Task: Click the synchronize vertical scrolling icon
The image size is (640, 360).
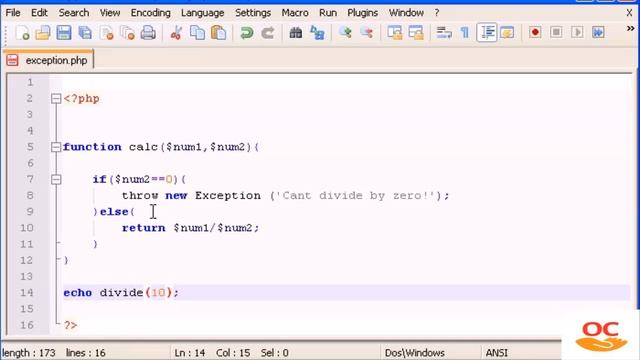Action: point(395,33)
